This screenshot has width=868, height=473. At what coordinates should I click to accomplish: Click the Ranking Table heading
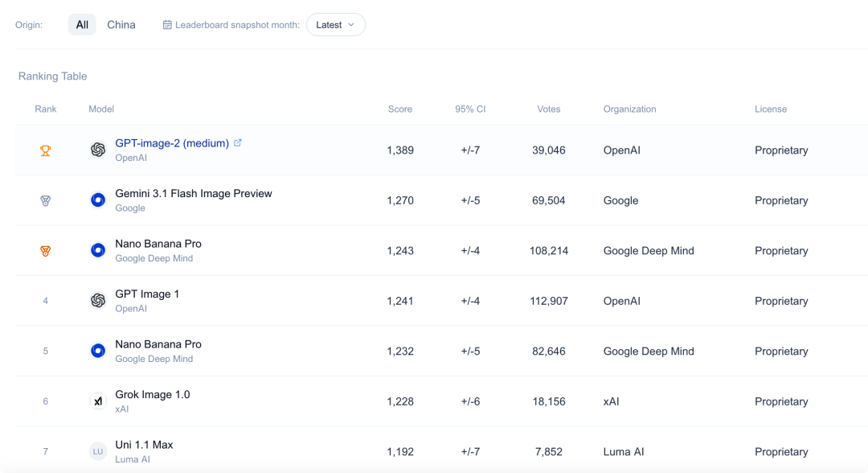(52, 76)
